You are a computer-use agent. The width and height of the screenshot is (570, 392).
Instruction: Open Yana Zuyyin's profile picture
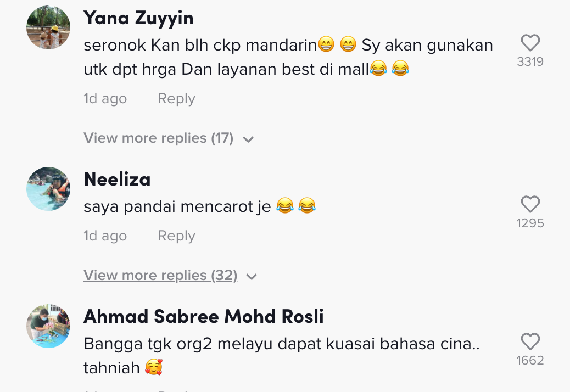pos(48,27)
